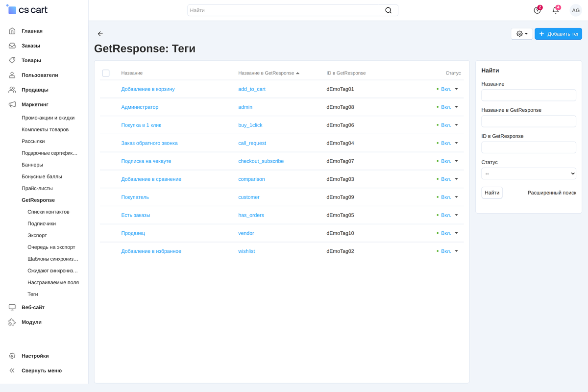Open the help center icon with badge

(538, 10)
